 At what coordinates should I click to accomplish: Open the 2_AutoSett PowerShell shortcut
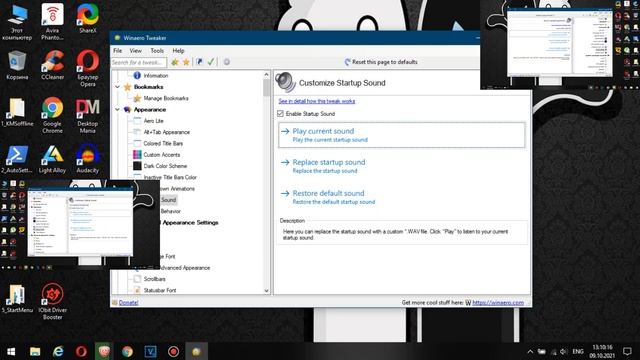17,159
